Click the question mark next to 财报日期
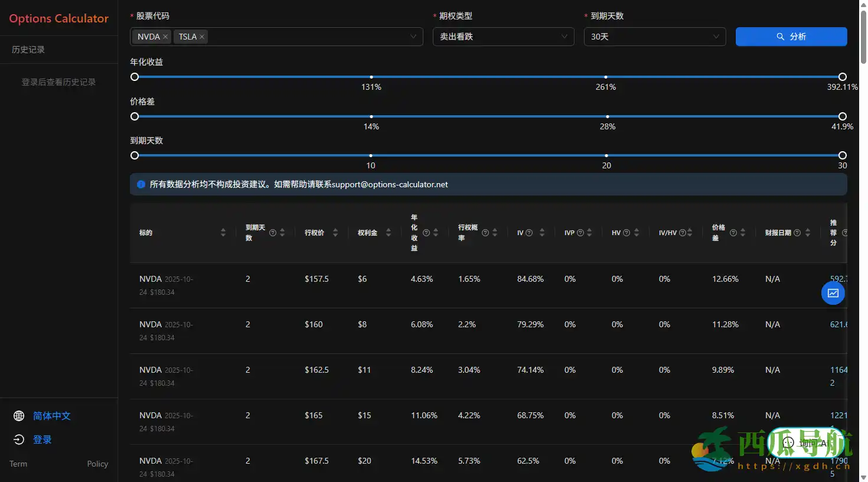The height and width of the screenshot is (482, 868). (797, 233)
